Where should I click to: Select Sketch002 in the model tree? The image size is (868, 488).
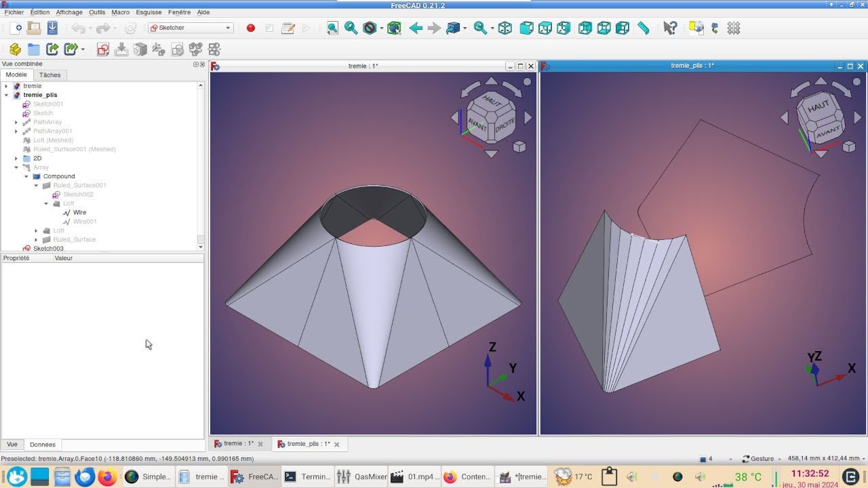click(x=78, y=195)
